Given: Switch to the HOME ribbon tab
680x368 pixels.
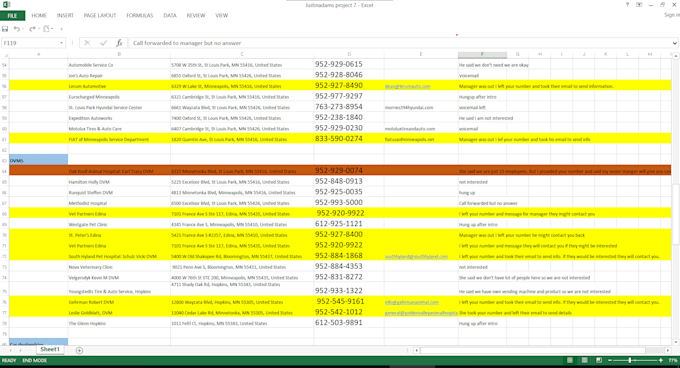Looking at the screenshot, I should [39, 16].
